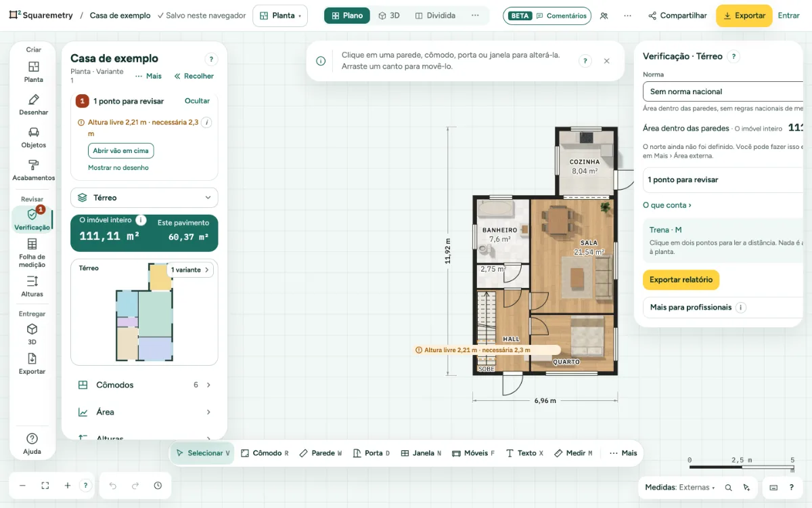
Task: Click the collaborators people icon
Action: pyautogui.click(x=604, y=16)
